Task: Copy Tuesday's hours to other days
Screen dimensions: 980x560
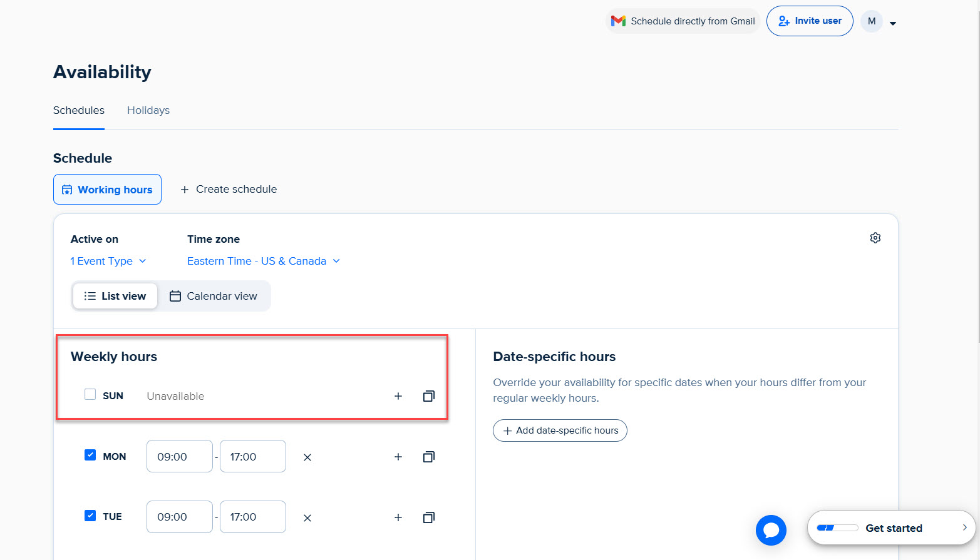Action: pyautogui.click(x=428, y=517)
